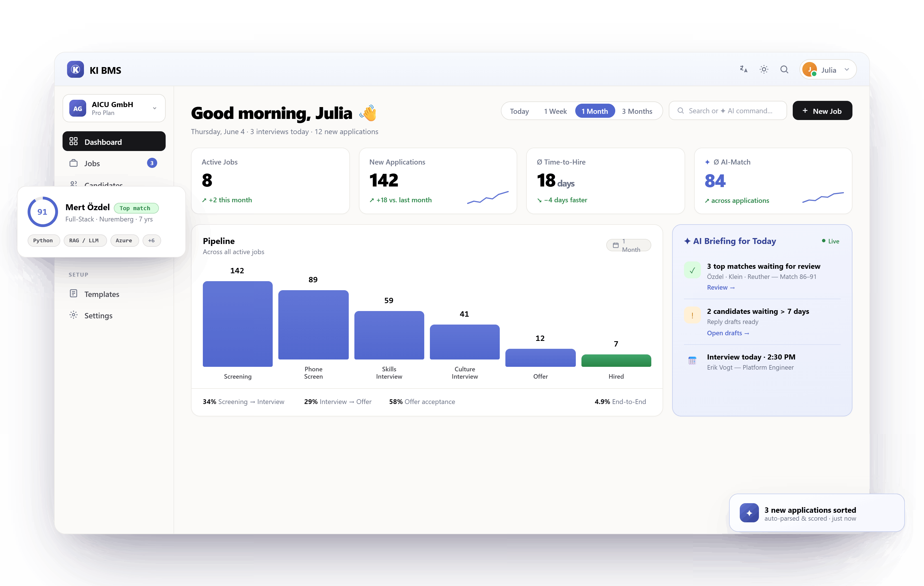
Task: Click 2 candidates waiting > 7 days
Action: point(758,311)
